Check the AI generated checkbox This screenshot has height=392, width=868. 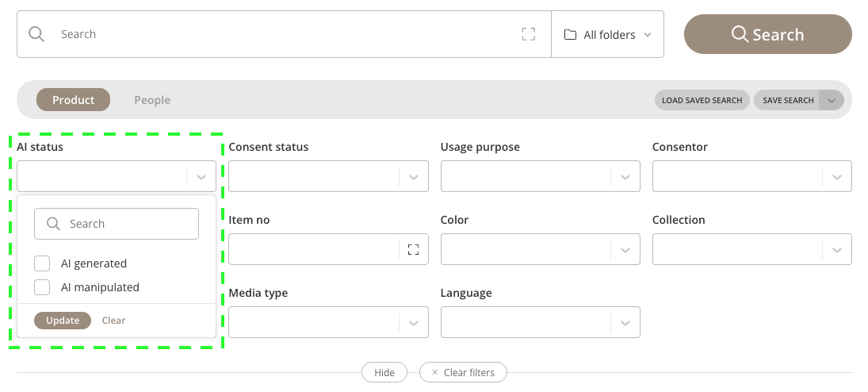tap(42, 263)
